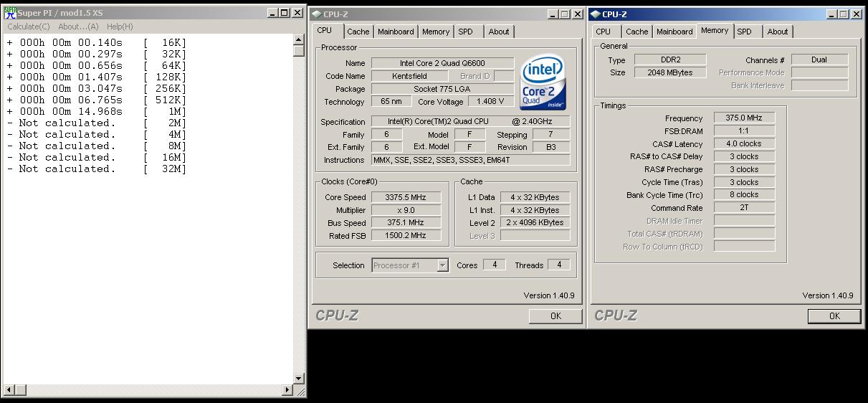The width and height of the screenshot is (868, 403).
Task: Click the 512K result row showing 06.765s
Action: [x=97, y=100]
